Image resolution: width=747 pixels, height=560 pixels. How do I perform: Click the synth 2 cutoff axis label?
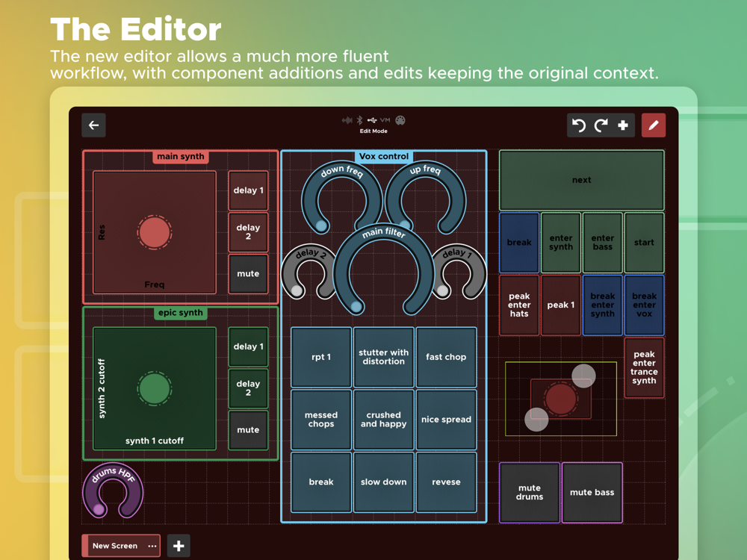coord(101,388)
